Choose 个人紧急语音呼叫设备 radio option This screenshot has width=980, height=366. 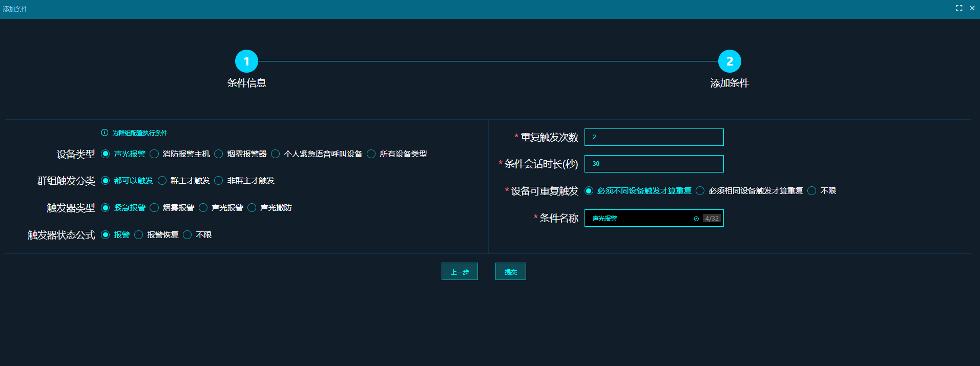[276, 154]
